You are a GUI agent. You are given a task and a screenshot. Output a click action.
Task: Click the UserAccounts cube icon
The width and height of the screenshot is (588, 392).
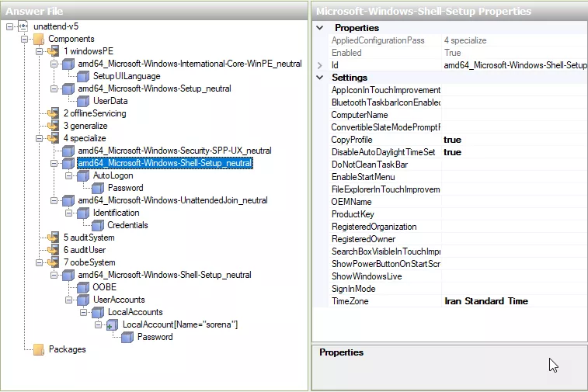click(83, 300)
